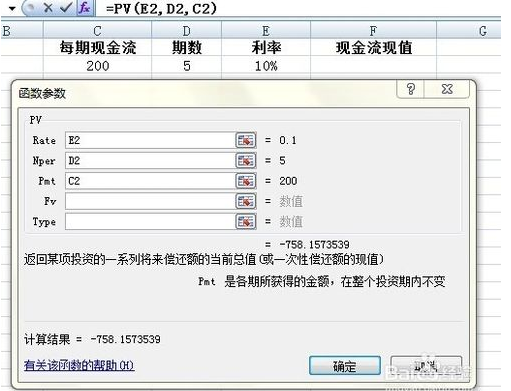The height and width of the screenshot is (391, 511).
Task: Focus the Nper input field containing D2
Action: (x=150, y=161)
